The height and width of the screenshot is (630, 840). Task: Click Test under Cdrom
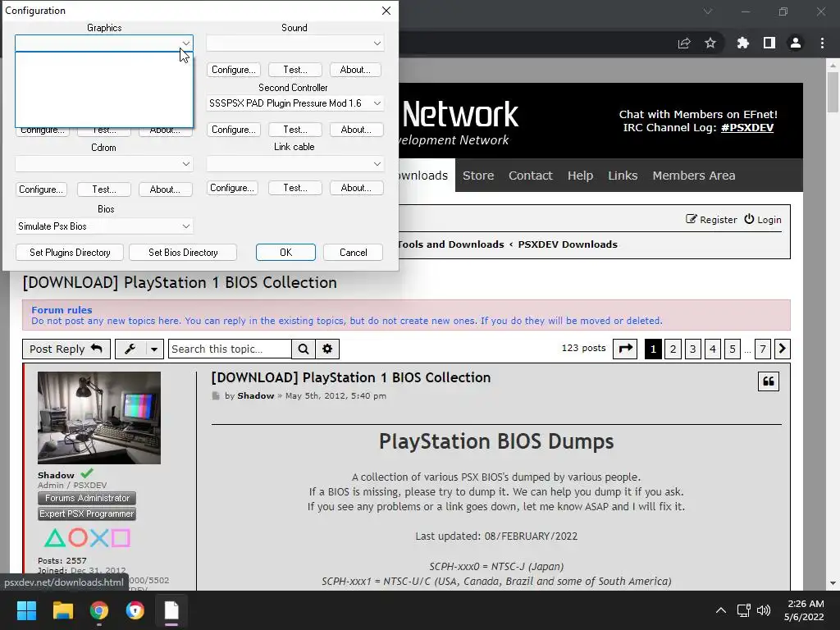[104, 189]
